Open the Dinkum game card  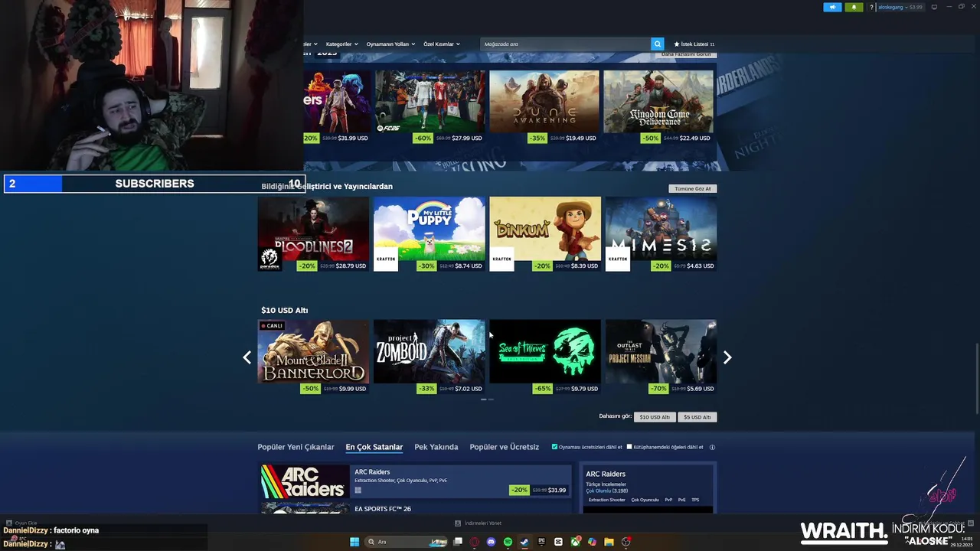(x=545, y=234)
